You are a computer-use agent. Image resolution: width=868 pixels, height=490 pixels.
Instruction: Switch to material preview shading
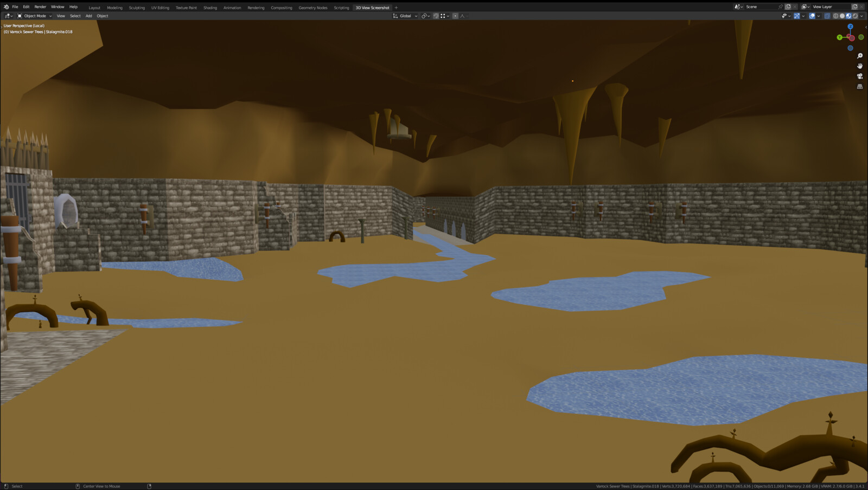(x=848, y=16)
